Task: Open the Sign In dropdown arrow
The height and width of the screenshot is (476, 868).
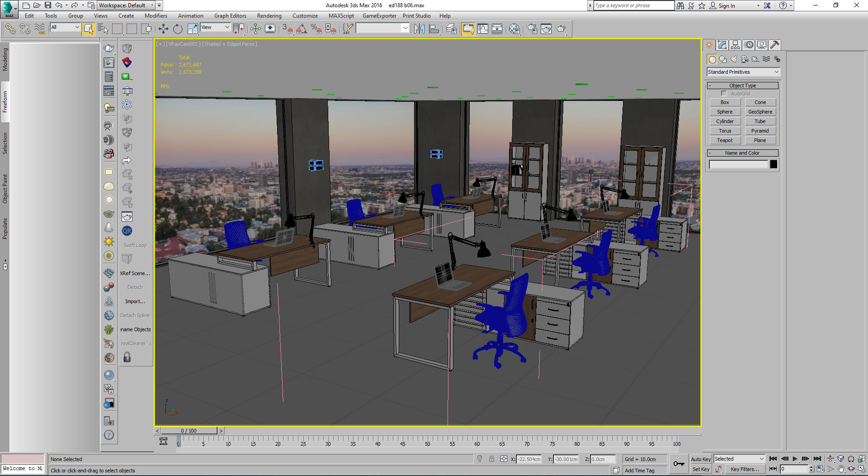Action: point(758,6)
